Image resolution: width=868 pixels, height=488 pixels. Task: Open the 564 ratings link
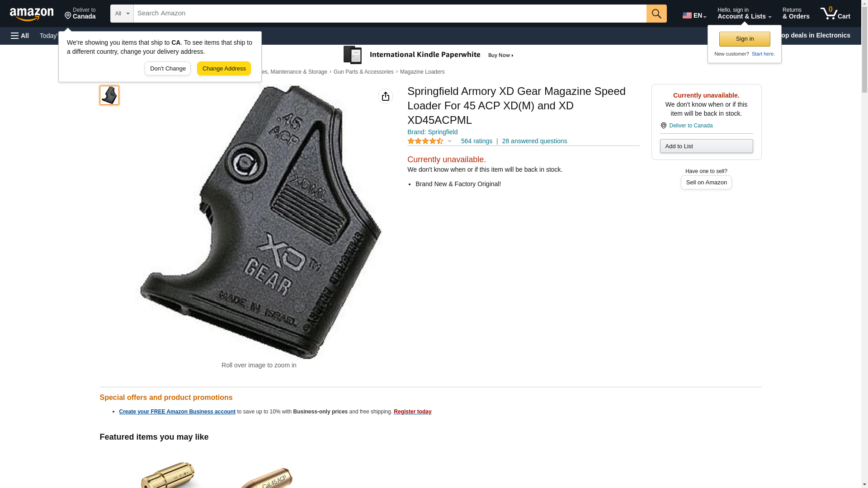click(476, 141)
